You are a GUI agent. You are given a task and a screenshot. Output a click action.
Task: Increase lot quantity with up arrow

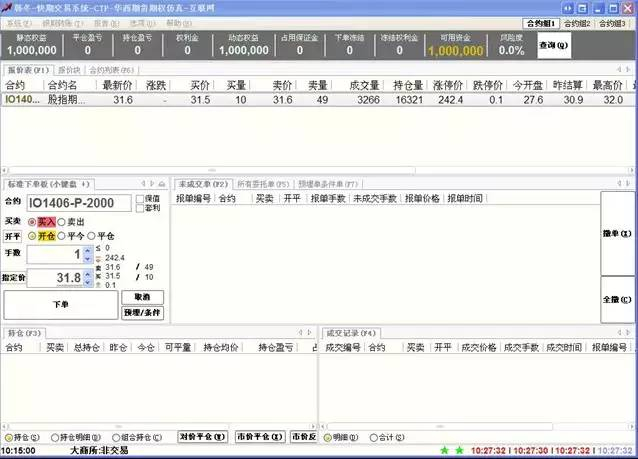point(88,251)
